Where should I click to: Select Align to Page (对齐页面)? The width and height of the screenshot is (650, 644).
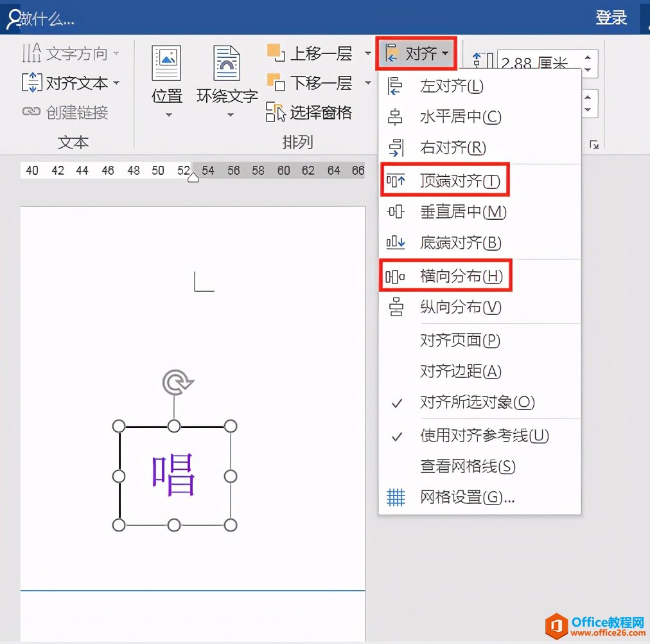tap(480, 341)
